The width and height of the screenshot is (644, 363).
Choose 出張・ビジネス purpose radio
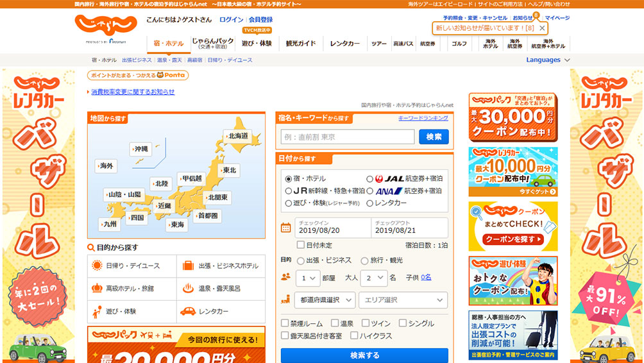tap(301, 261)
